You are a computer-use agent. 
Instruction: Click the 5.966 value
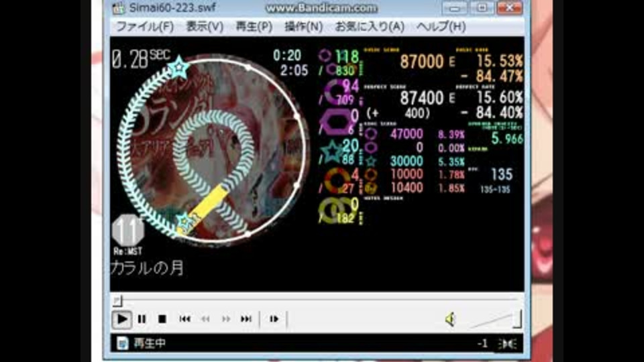(x=507, y=139)
